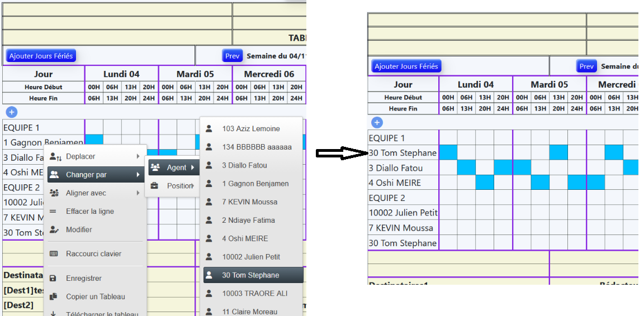Image resolution: width=644 pixels, height=316 pixels.
Task: Click the Deplacer person-arrows icon
Action: pos(55,156)
